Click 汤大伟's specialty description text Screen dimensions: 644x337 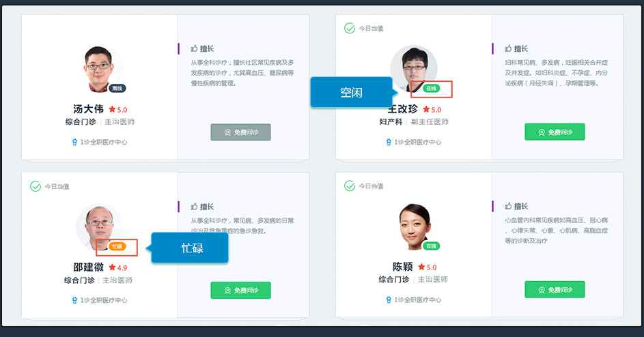242,73
